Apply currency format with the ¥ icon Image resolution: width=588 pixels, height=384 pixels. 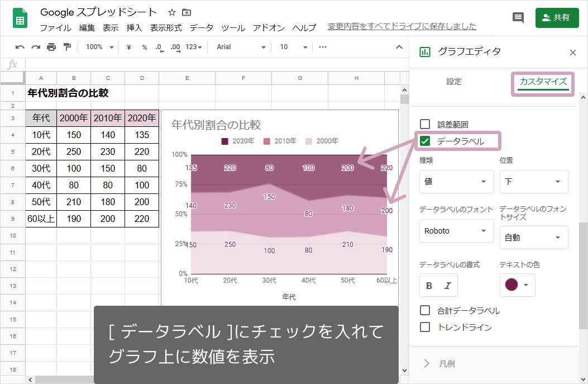coord(130,47)
